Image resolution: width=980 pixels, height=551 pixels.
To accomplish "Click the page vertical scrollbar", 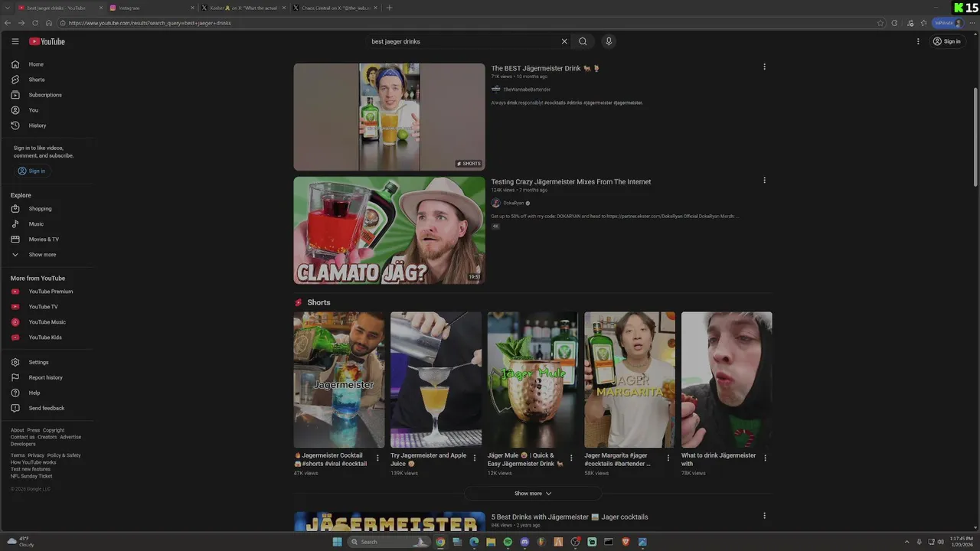I will click(975, 138).
